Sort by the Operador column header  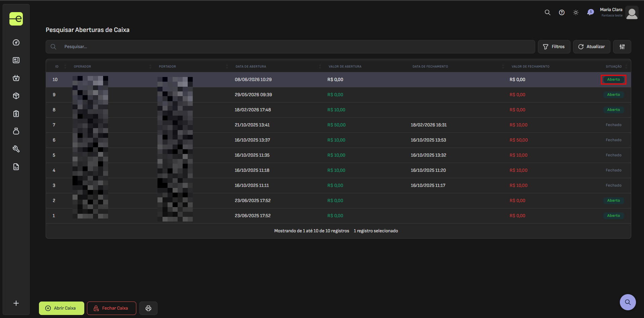(x=82, y=67)
